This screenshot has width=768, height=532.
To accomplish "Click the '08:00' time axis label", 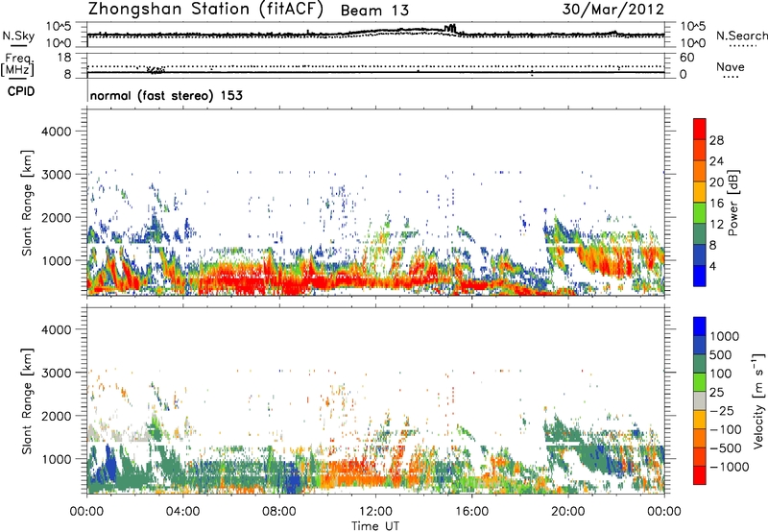I will (x=279, y=512).
